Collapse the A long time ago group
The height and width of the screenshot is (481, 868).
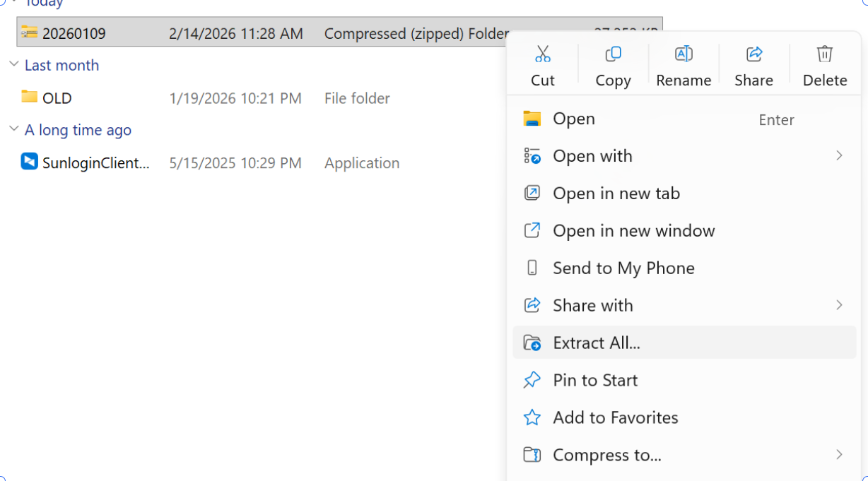13,130
